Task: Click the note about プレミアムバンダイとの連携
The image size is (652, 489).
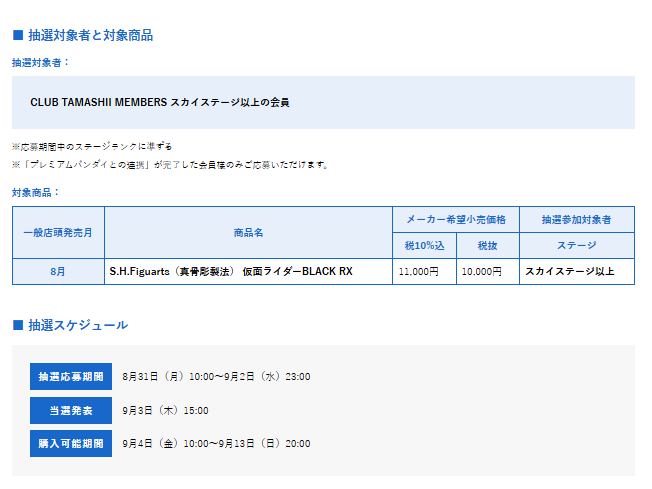Action: tap(170, 165)
